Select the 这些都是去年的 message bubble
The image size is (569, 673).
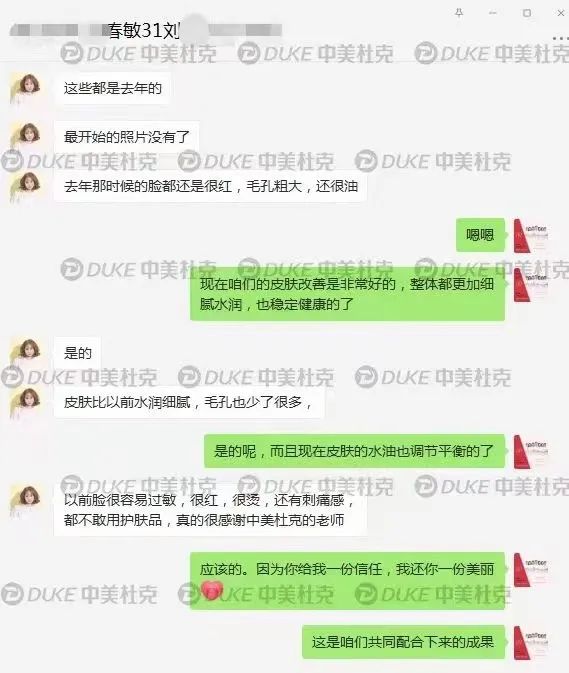point(112,88)
